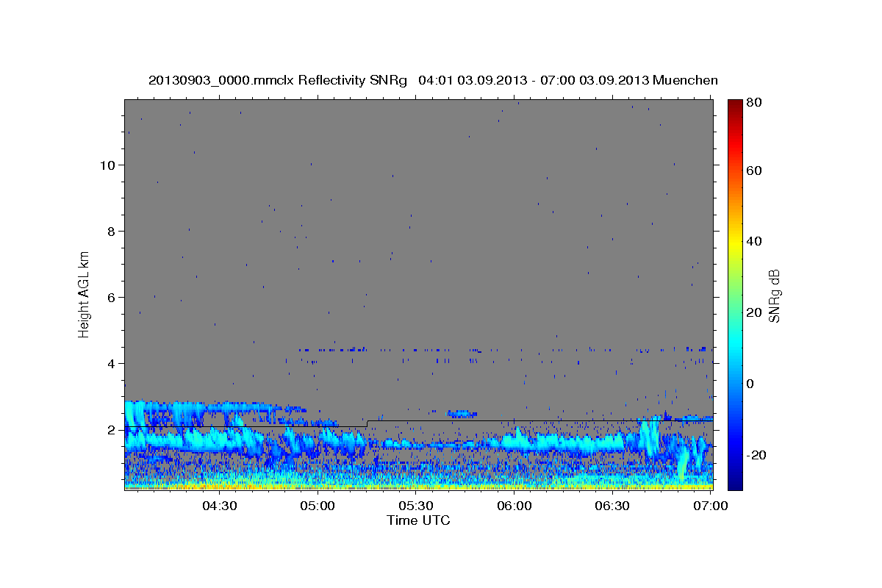This screenshot has height=588, width=882.
Task: Click the colorbar value 60
Action: click(753, 171)
